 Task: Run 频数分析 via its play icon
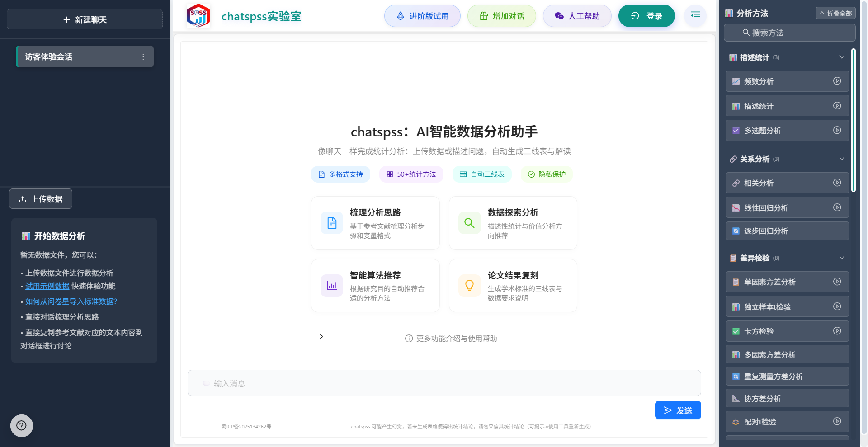837,81
